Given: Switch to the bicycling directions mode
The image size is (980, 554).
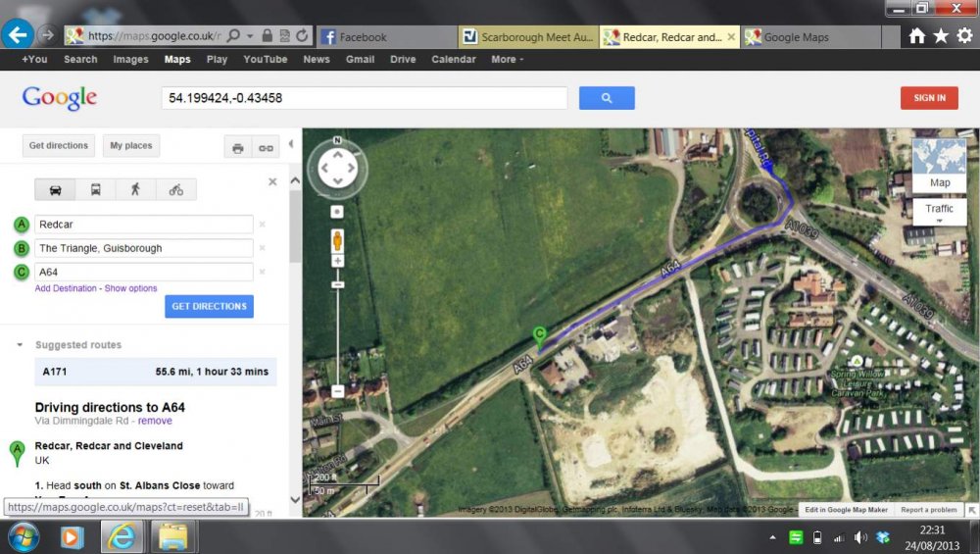Looking at the screenshot, I should pos(175,190).
